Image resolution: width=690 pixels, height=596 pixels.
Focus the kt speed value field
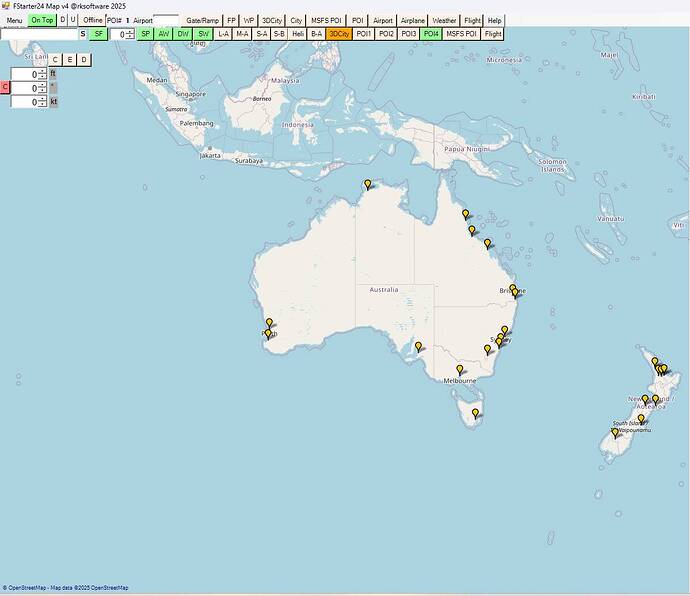pos(25,102)
